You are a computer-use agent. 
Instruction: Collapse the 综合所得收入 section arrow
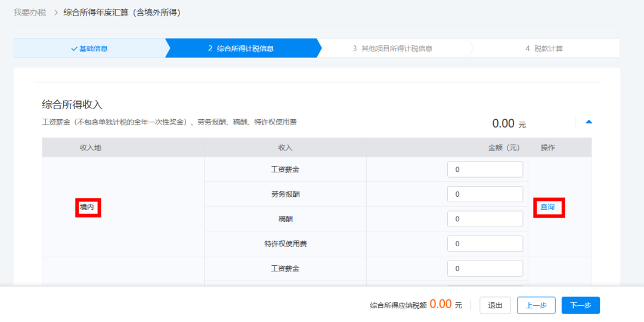[x=589, y=122]
